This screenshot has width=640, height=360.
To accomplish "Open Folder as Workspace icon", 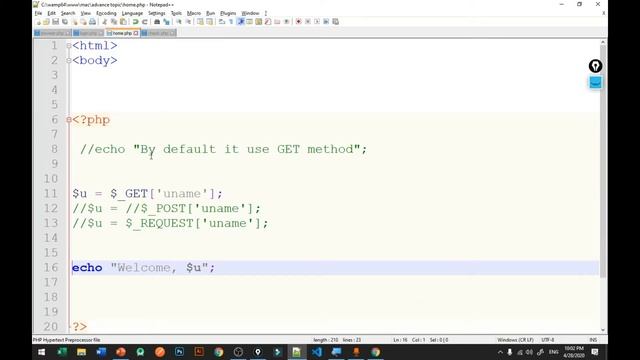I will pyautogui.click(x=277, y=22).
